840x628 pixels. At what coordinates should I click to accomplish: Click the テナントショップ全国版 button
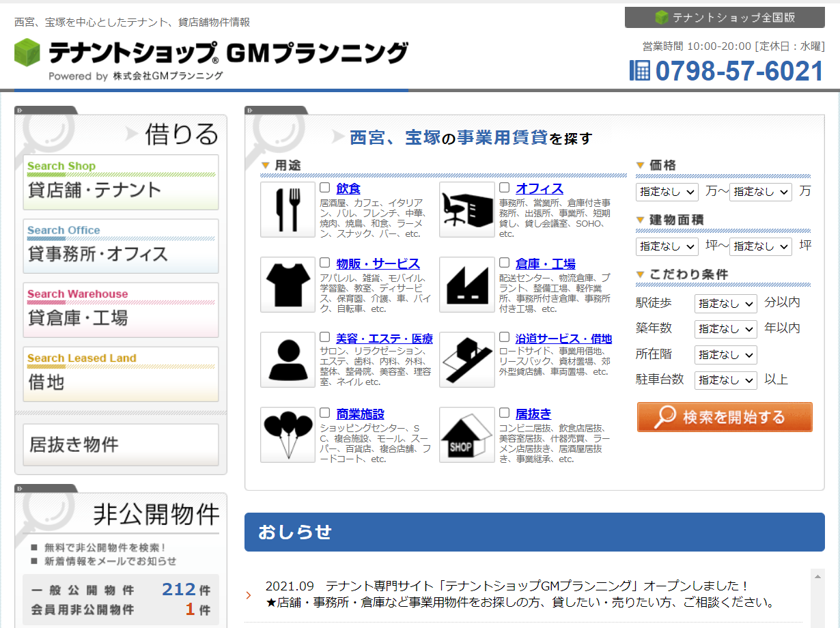pos(725,18)
